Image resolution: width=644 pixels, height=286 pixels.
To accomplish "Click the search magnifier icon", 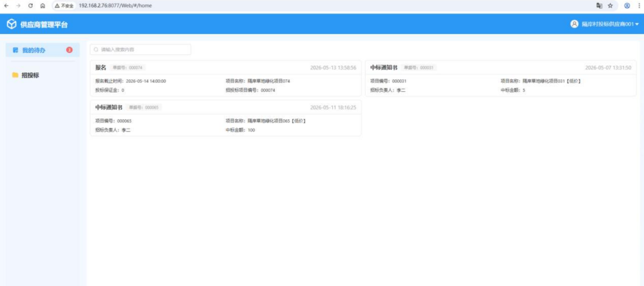I will 96,50.
